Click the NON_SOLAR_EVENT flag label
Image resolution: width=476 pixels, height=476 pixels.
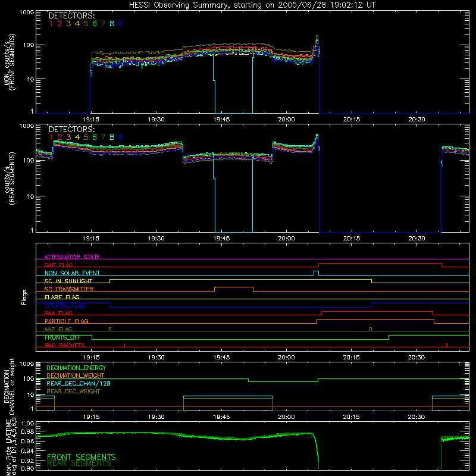(72, 273)
